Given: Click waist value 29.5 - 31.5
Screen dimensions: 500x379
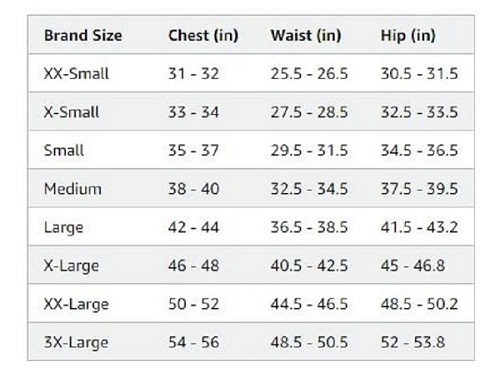Looking at the screenshot, I should [309, 150].
